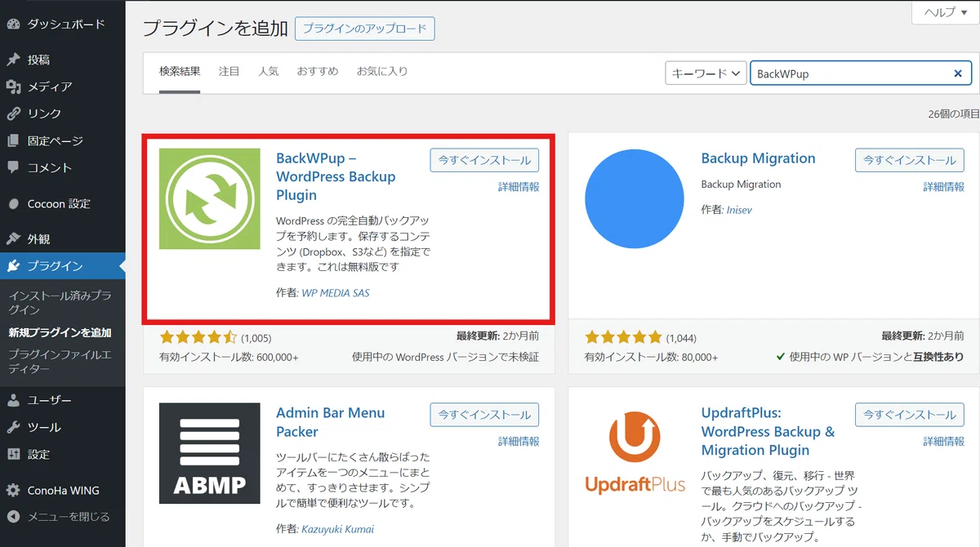Clear the search field with the X icon
This screenshot has width=980, height=547.
[x=958, y=73]
